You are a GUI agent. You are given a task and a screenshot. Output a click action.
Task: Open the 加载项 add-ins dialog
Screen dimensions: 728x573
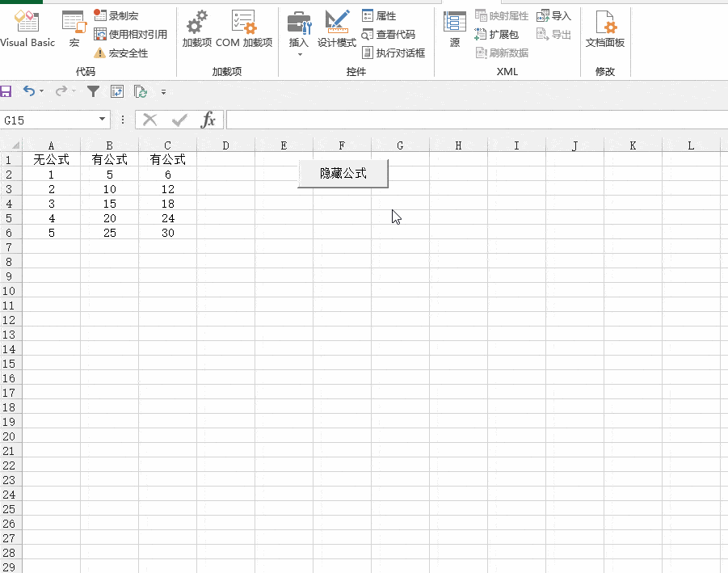(197, 29)
